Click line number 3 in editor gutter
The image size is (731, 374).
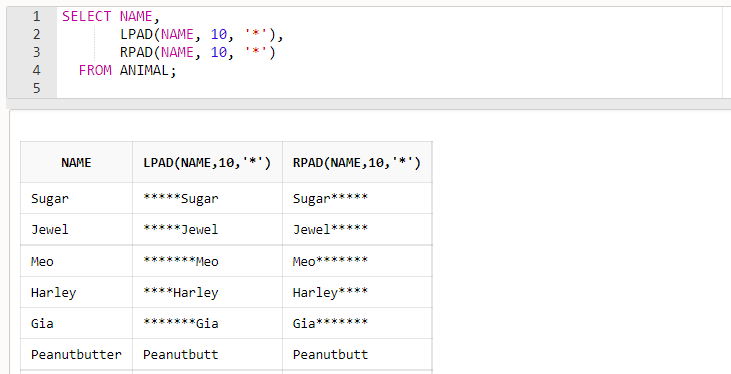(x=36, y=52)
